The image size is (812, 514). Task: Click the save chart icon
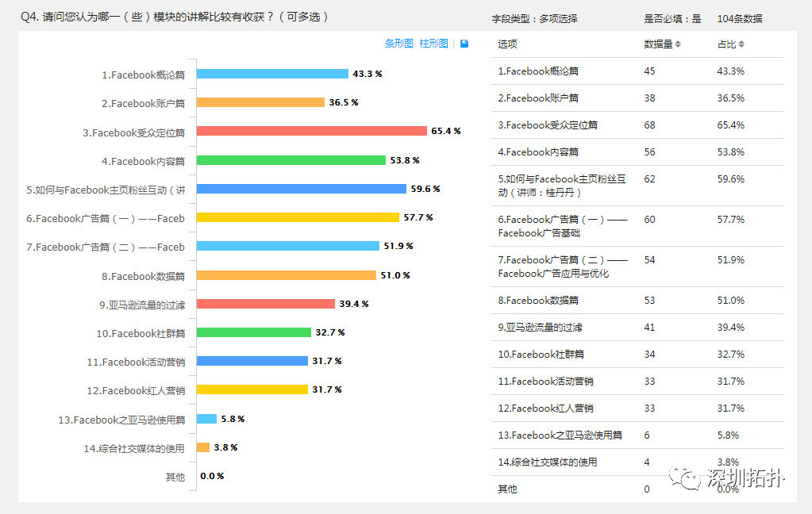pos(464,44)
